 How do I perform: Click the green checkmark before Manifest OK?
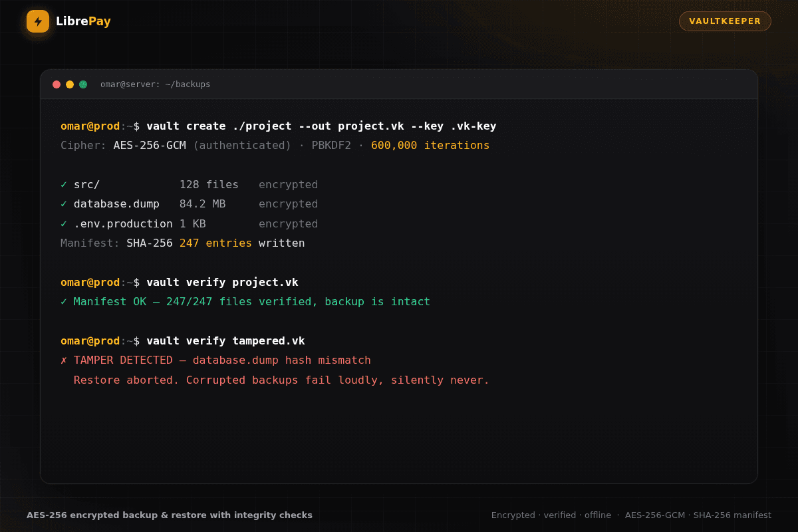(x=64, y=301)
